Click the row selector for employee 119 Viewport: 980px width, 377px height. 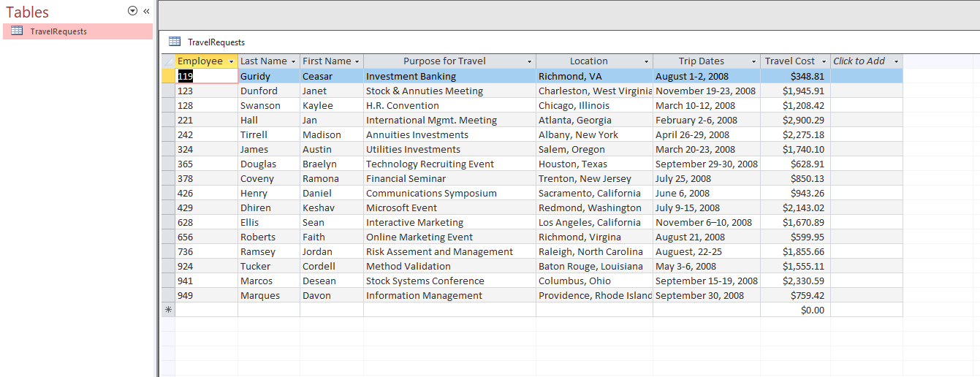(x=168, y=76)
